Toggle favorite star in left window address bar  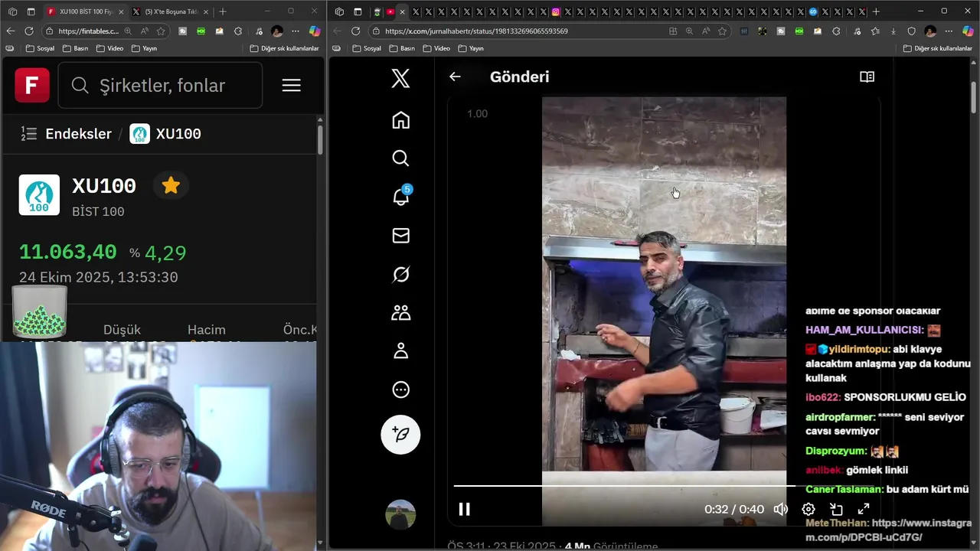click(161, 31)
